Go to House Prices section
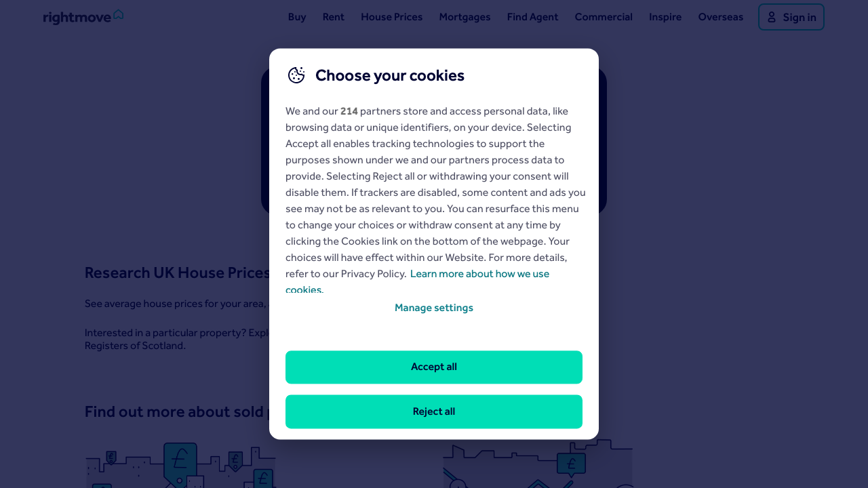The height and width of the screenshot is (488, 868). click(392, 17)
